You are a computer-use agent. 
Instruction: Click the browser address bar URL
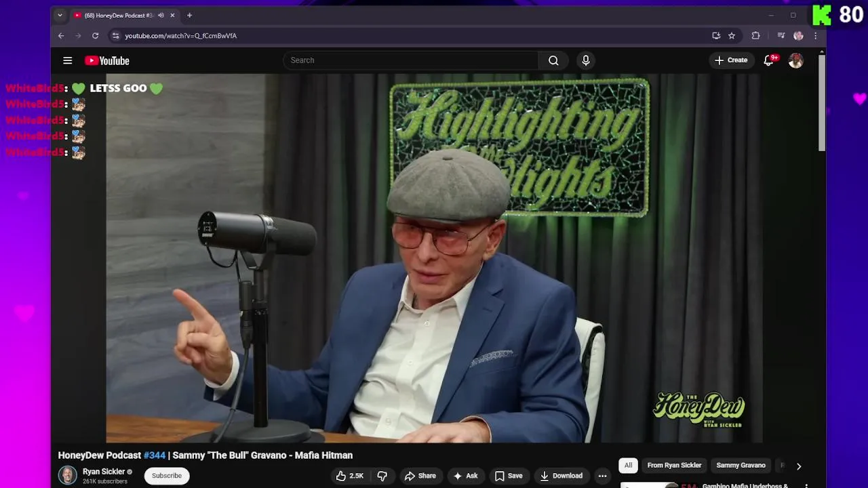(180, 36)
